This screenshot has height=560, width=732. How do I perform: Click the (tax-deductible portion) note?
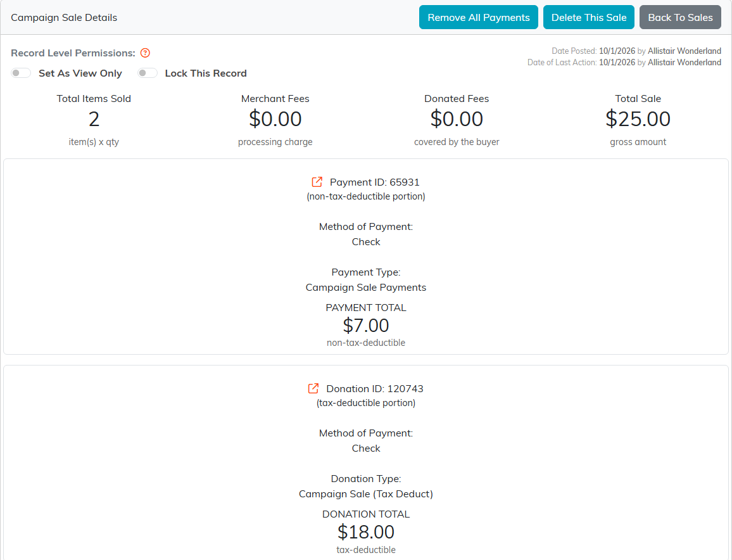pos(366,403)
